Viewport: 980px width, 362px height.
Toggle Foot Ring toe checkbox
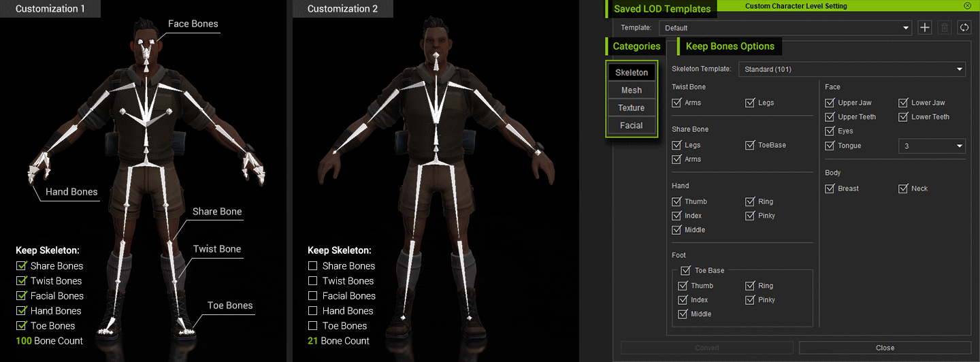click(750, 286)
